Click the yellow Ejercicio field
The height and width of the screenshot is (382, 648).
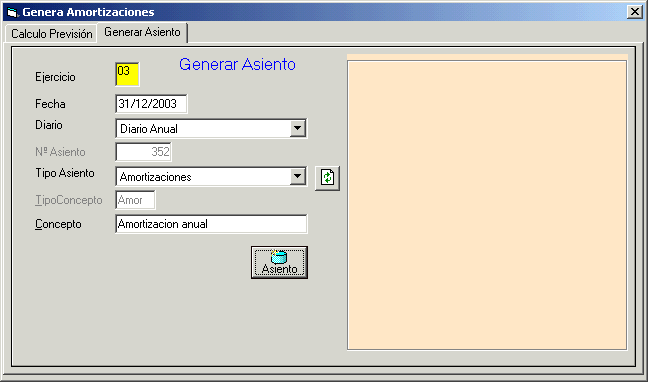tap(127, 74)
